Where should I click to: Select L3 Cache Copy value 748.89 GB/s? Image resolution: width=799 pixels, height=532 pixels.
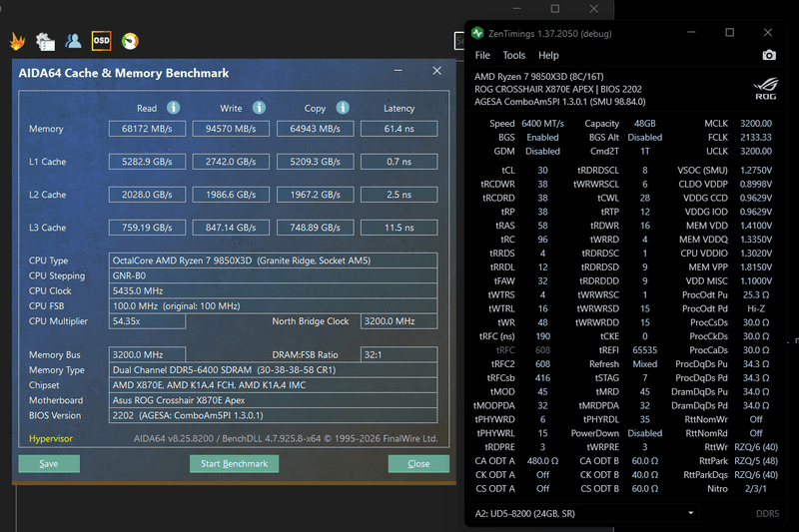pyautogui.click(x=315, y=228)
